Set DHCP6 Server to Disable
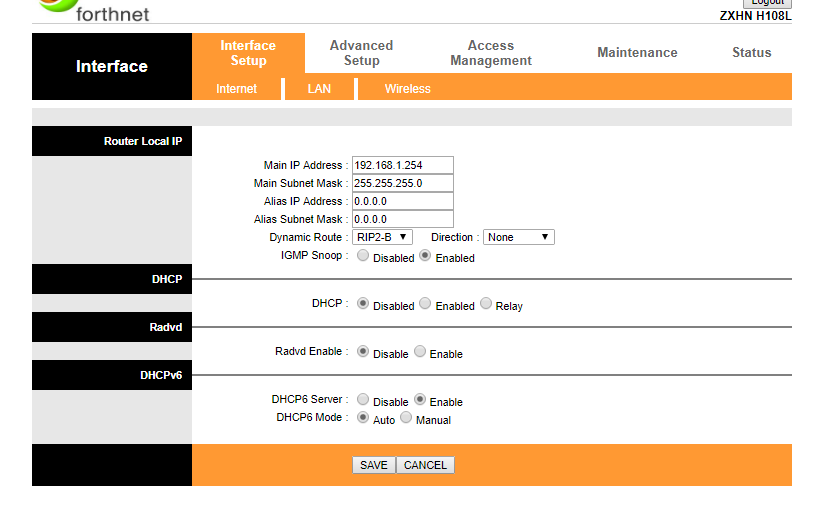The image size is (823, 519). tap(363, 399)
